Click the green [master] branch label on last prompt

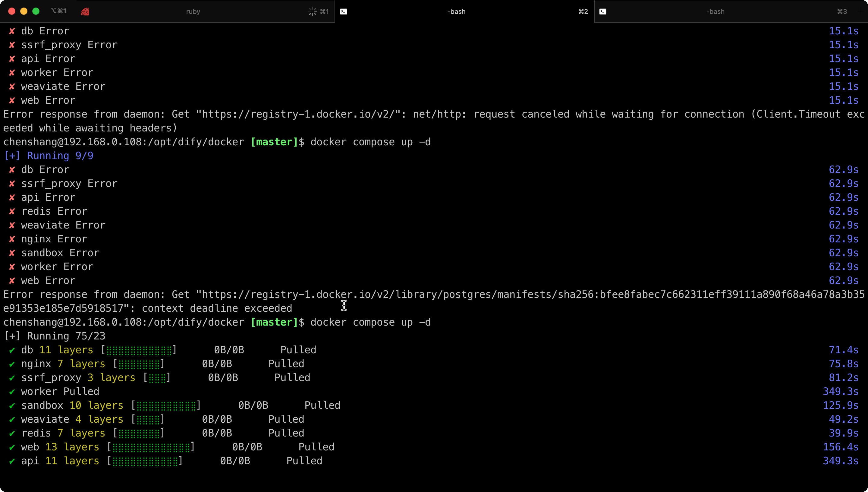[274, 322]
